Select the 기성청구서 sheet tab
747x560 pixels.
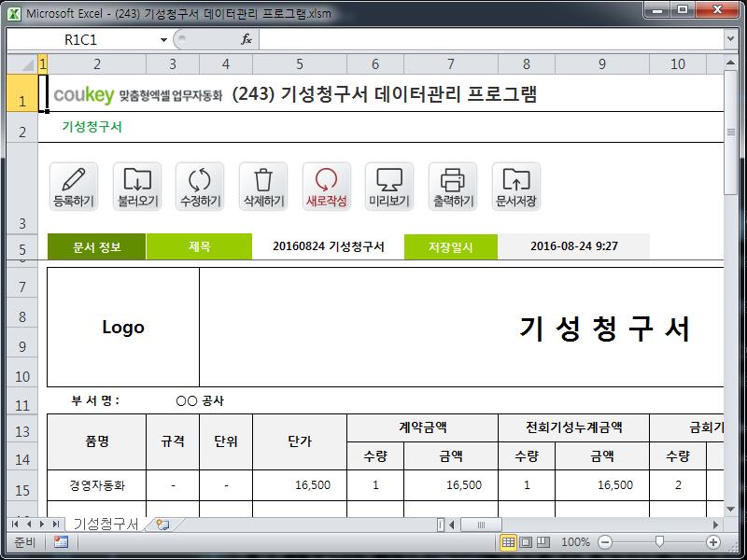[x=106, y=525]
